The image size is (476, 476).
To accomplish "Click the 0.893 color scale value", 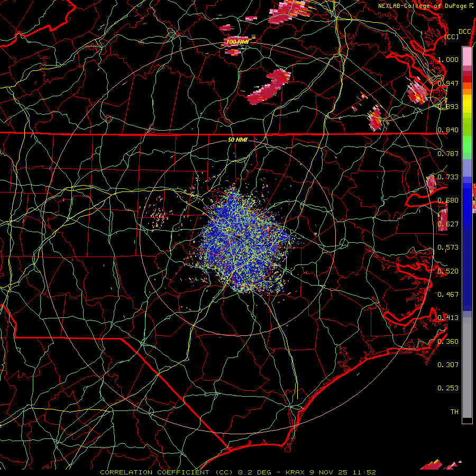I will point(448,106).
